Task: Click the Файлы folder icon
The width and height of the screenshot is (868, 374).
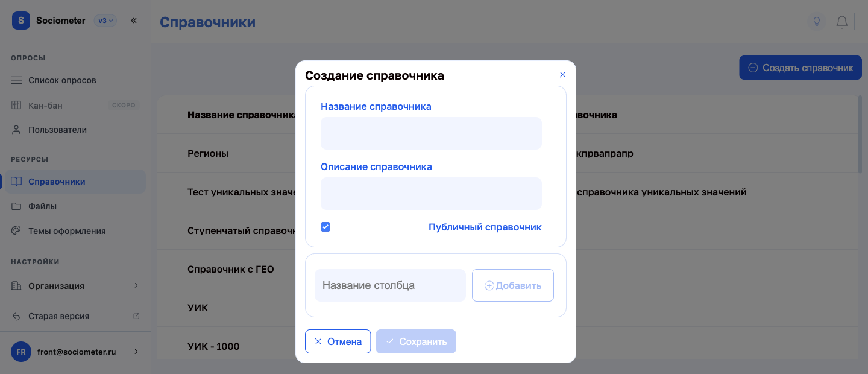Action: [16, 206]
